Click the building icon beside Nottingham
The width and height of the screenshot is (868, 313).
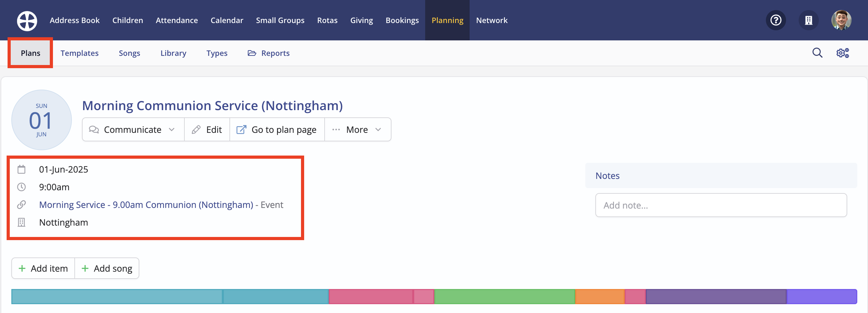[x=21, y=222]
